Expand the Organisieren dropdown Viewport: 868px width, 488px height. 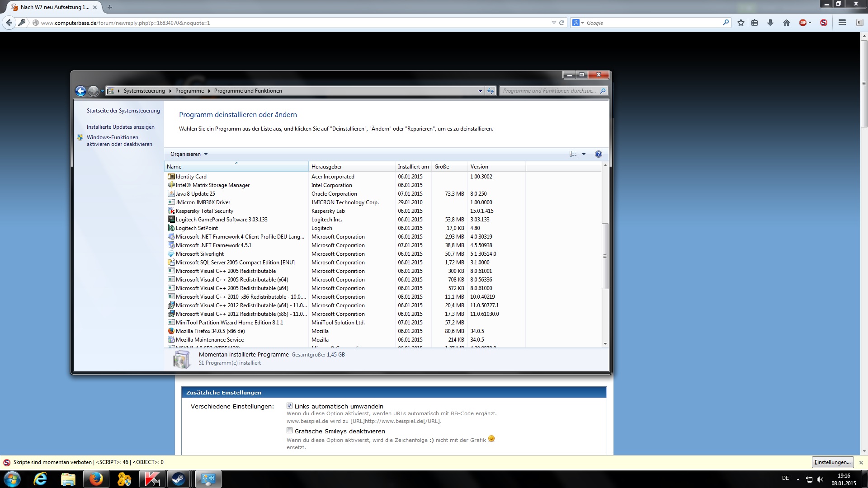click(x=189, y=154)
